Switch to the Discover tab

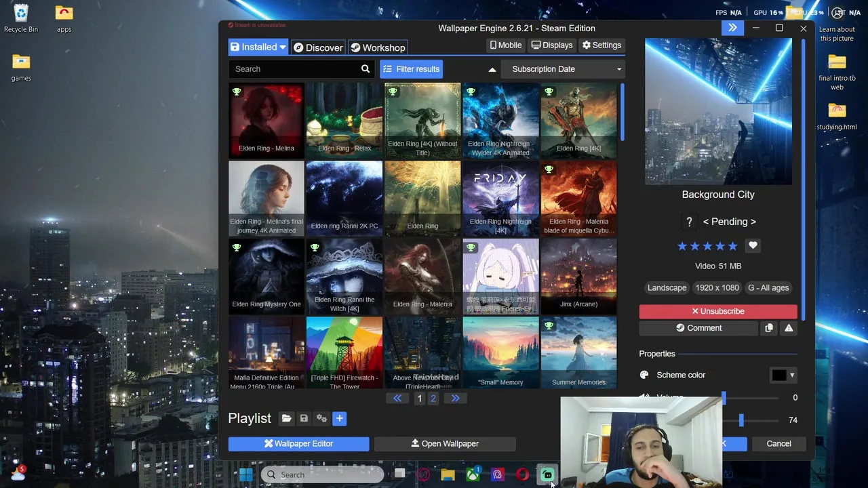[317, 47]
